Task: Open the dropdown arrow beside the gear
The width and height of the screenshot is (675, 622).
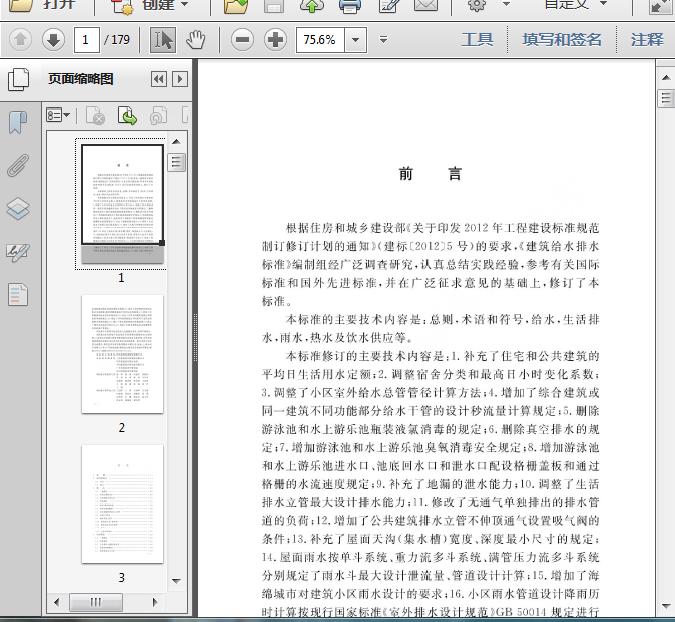Action: [507, 4]
